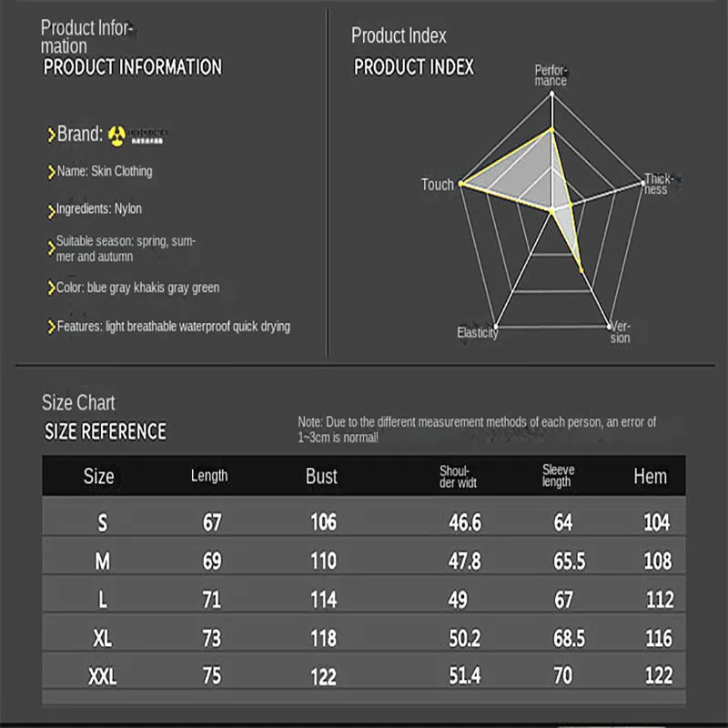
Task: Click the yellow arrow beside Suitable season
Action: [x=52, y=248]
